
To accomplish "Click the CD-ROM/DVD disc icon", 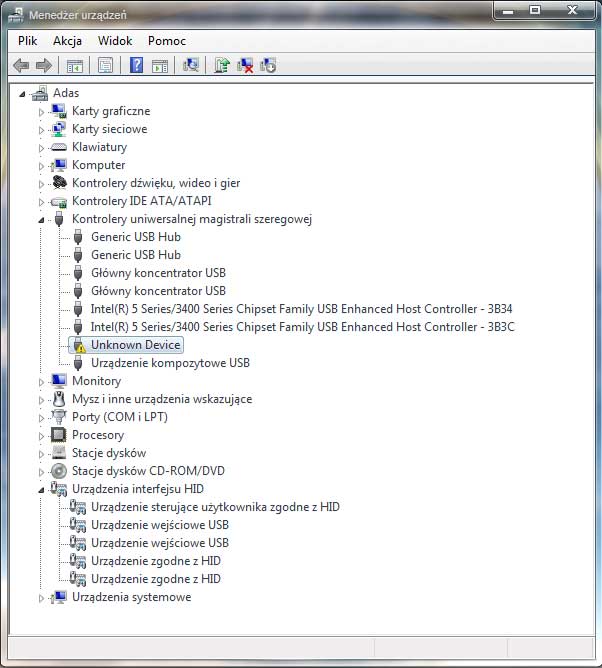I will 59,471.
